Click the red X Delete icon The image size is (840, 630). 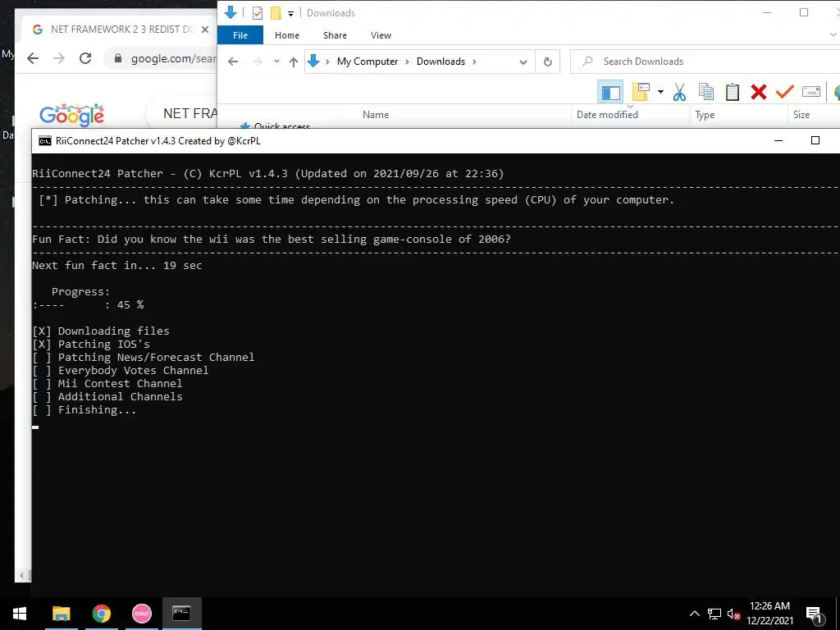[759, 92]
